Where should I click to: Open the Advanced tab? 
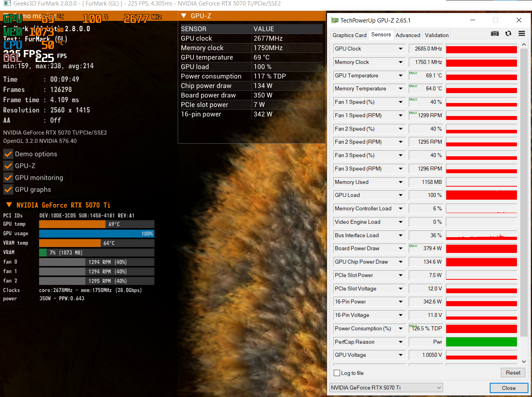point(408,35)
